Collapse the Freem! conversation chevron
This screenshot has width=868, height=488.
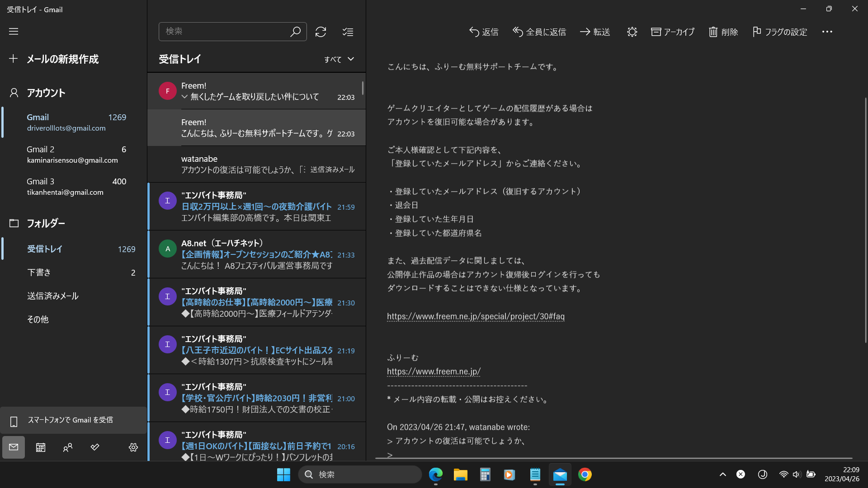184,97
